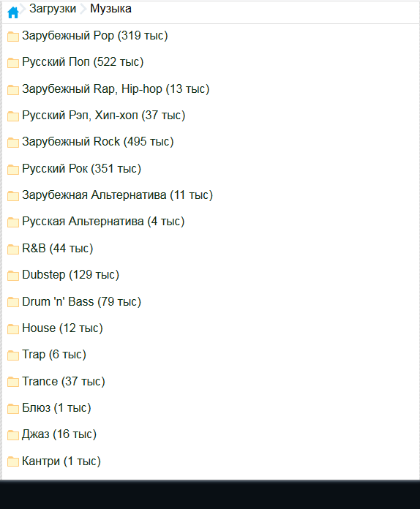Image resolution: width=420 pixels, height=509 pixels.
Task: Click folder icon for Зарубежный Rock
Action: [13, 143]
